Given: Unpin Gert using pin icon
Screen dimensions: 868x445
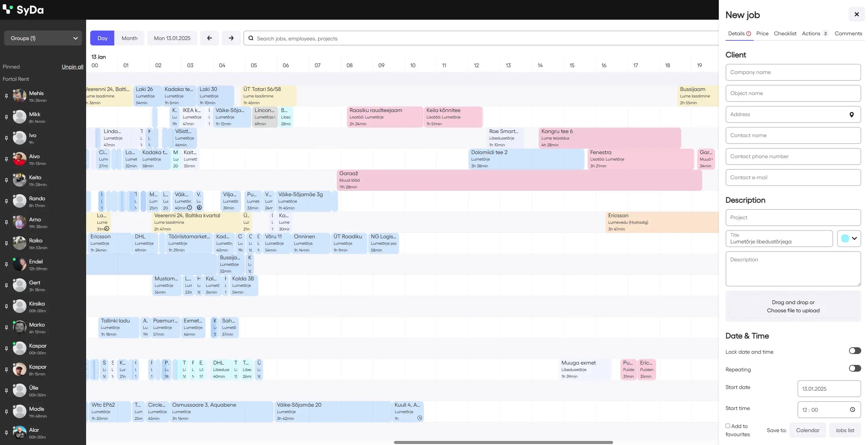Looking at the screenshot, I should 6,285.
